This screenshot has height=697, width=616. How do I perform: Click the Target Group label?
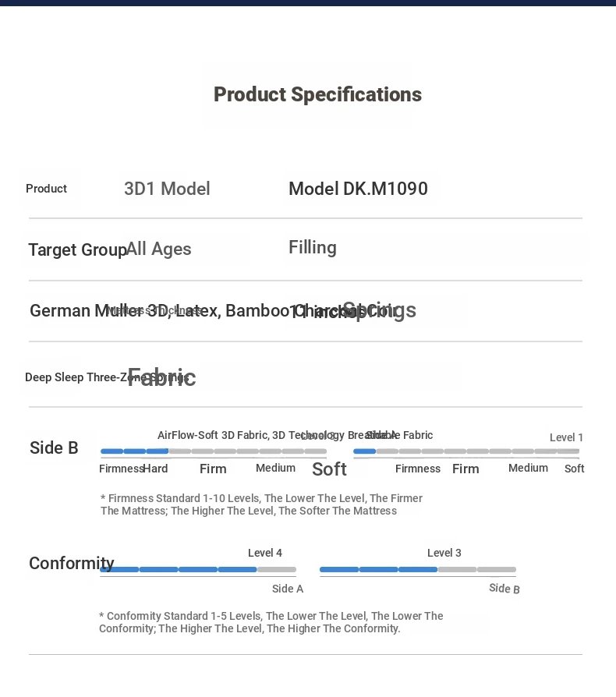pos(77,249)
